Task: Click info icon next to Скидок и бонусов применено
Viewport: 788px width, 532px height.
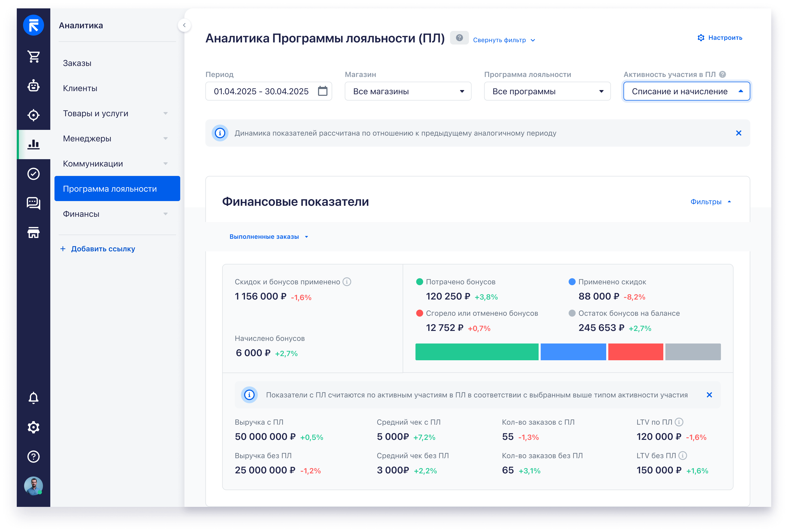Action: (x=347, y=282)
